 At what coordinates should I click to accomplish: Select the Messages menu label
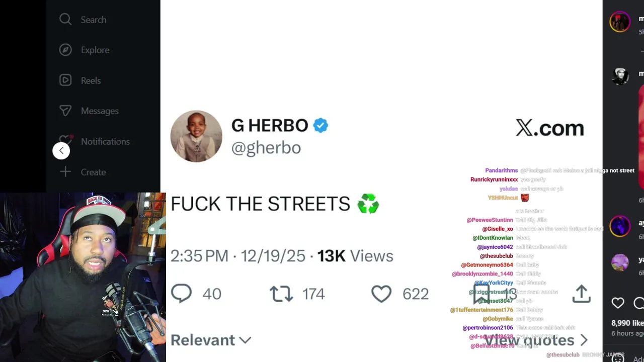coord(100,111)
